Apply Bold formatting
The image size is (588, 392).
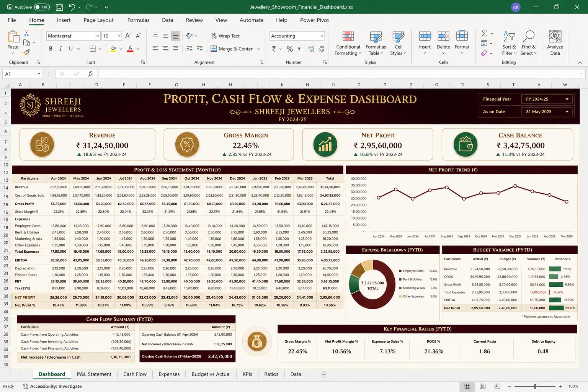pos(51,49)
